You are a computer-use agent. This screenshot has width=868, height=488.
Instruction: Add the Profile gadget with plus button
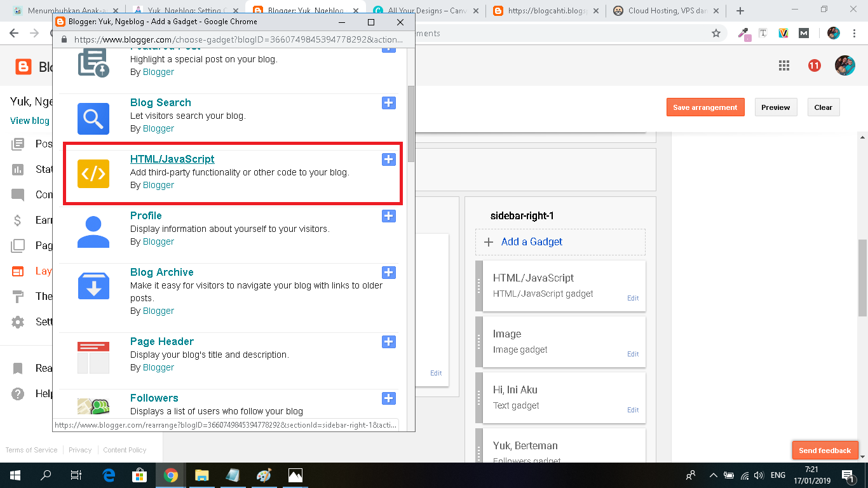tap(389, 216)
